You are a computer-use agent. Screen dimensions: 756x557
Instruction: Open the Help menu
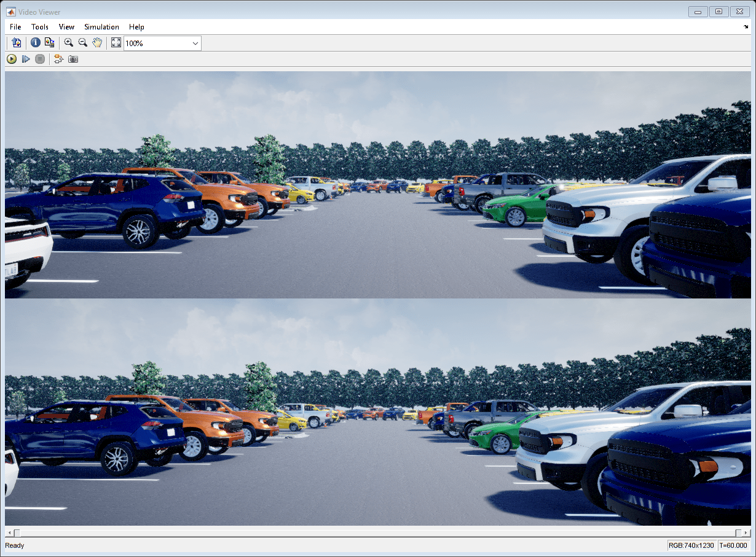point(136,27)
